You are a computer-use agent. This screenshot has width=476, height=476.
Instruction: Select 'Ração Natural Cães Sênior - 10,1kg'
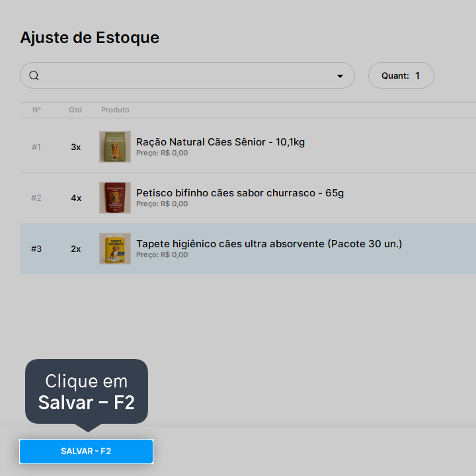click(x=220, y=142)
